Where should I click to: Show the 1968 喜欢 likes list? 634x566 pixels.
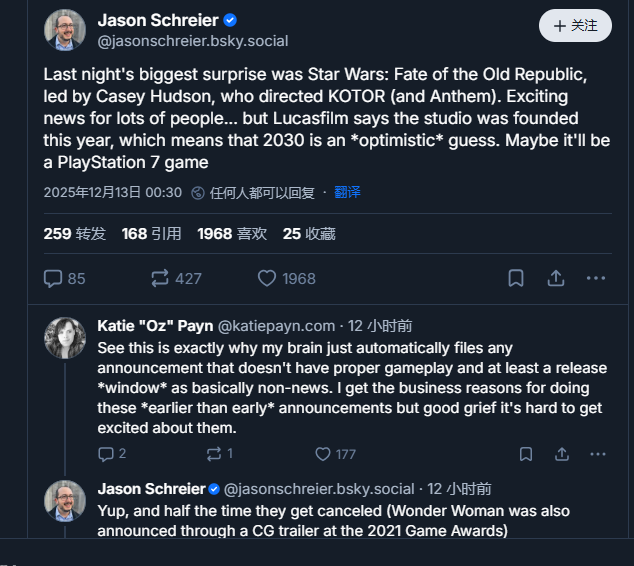[232, 234]
